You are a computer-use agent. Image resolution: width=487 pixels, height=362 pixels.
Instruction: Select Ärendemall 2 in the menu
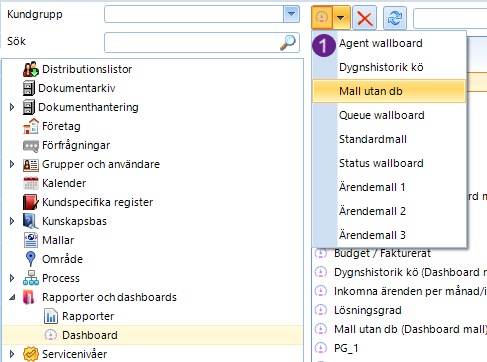pos(372,211)
